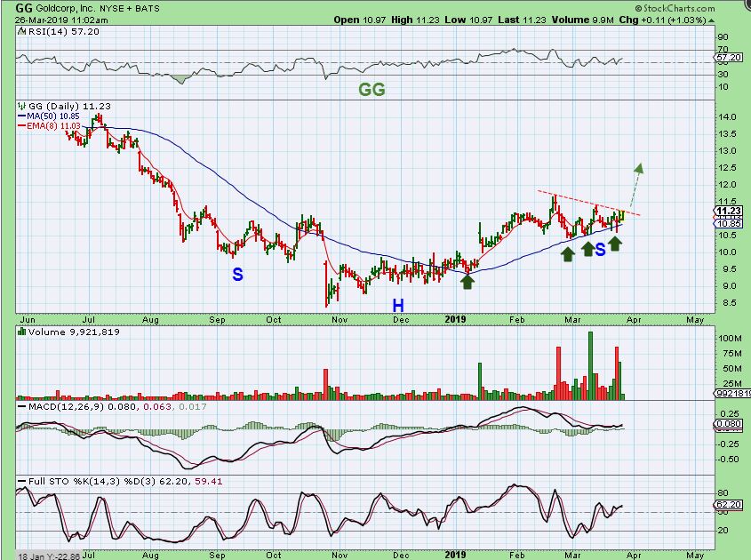Click the MACD(12,26,9) panel label
This screenshot has width=751, height=560.
[x=67, y=407]
